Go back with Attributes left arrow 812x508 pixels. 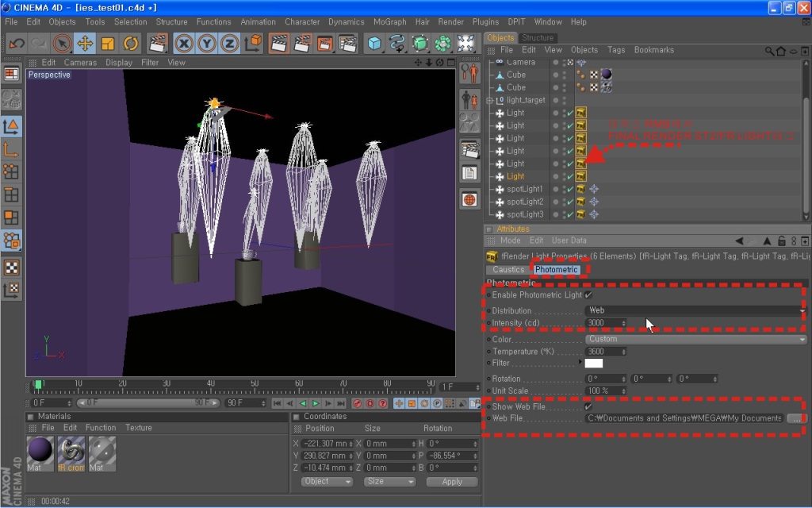(740, 241)
